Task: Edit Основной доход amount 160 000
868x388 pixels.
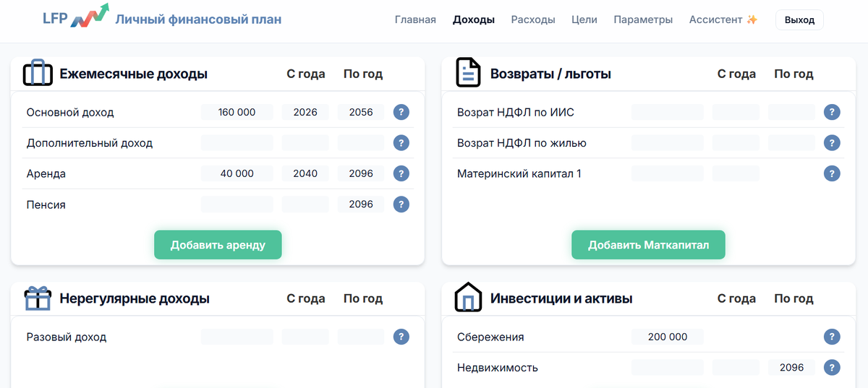Action: pyautogui.click(x=237, y=112)
